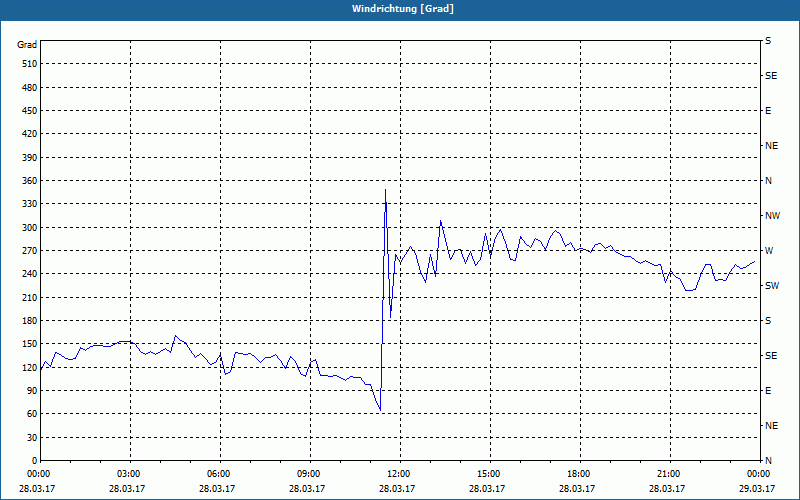Click the lowest dip of the curve before 12:00
Screen dimensions: 800x500
point(380,410)
